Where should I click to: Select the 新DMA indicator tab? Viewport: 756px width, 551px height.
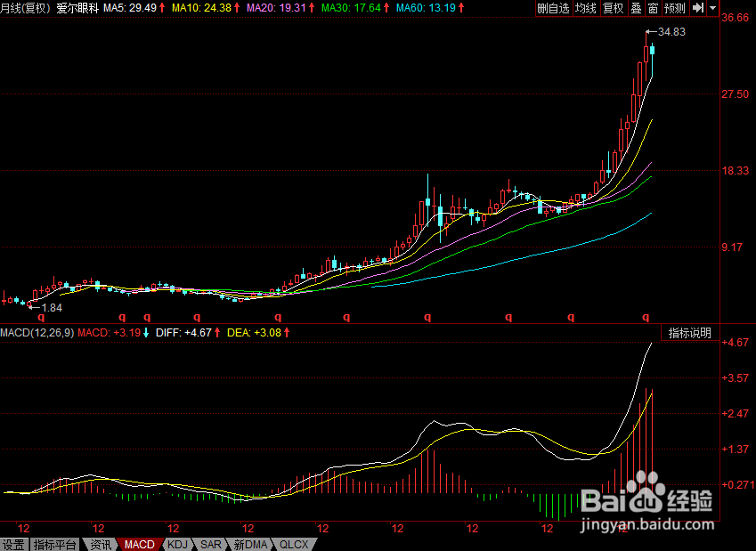tap(250, 545)
